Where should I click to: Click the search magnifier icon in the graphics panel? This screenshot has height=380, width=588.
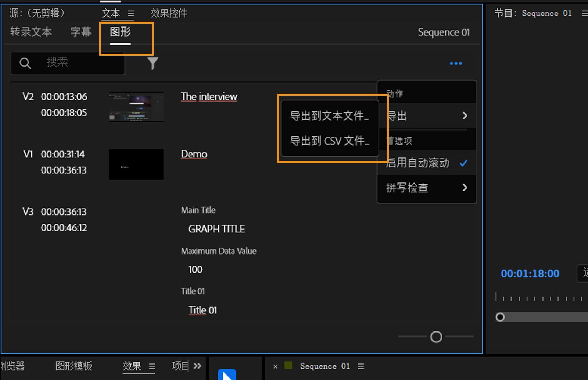point(25,63)
